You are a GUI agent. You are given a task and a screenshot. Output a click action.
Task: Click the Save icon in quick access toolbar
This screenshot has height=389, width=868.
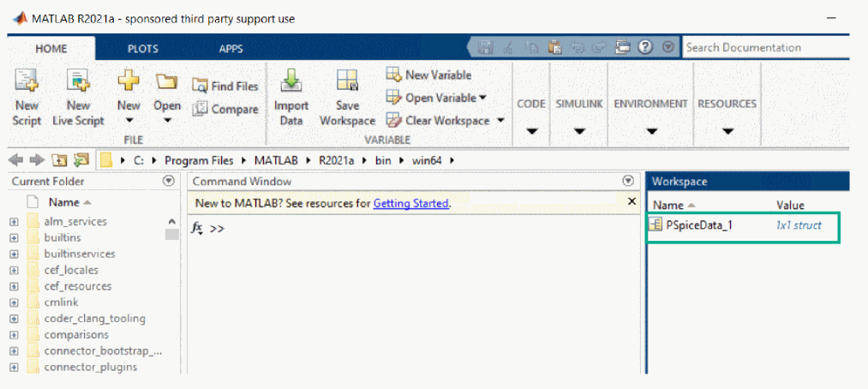click(x=486, y=48)
